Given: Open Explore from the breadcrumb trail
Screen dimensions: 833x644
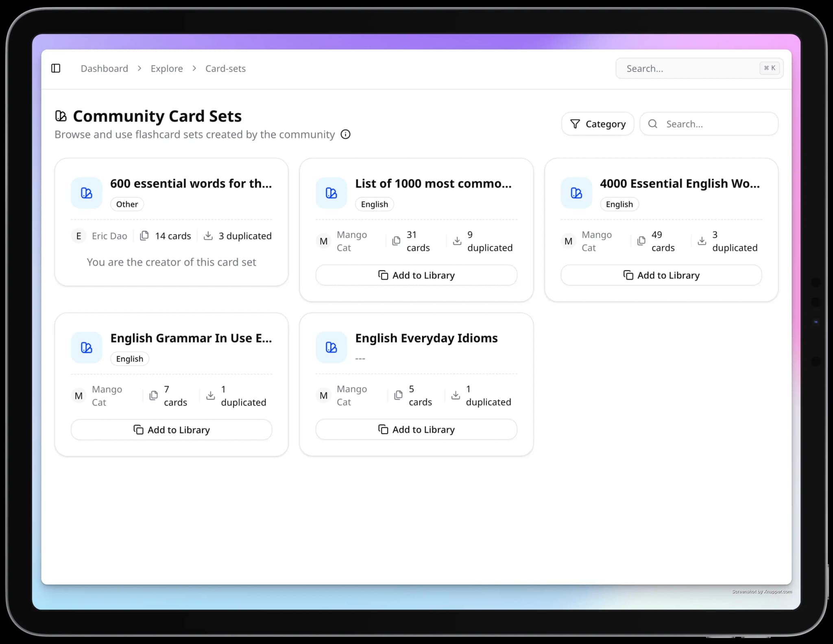Looking at the screenshot, I should 166,68.
